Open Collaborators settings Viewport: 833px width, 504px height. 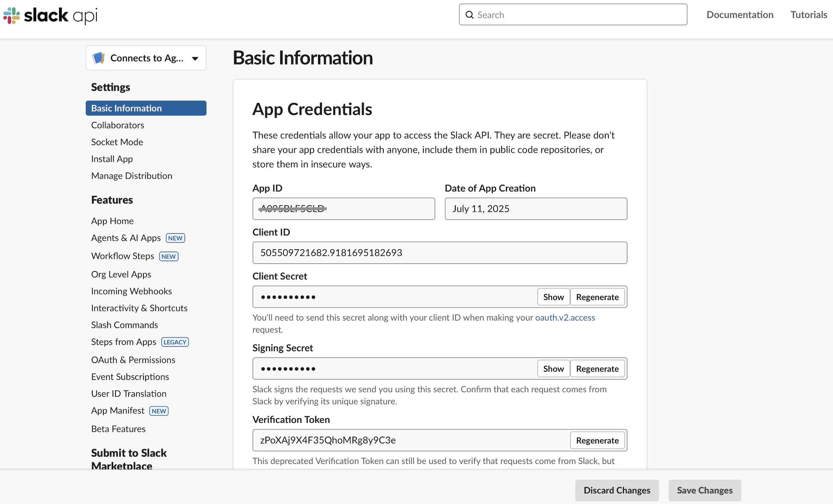tap(118, 125)
